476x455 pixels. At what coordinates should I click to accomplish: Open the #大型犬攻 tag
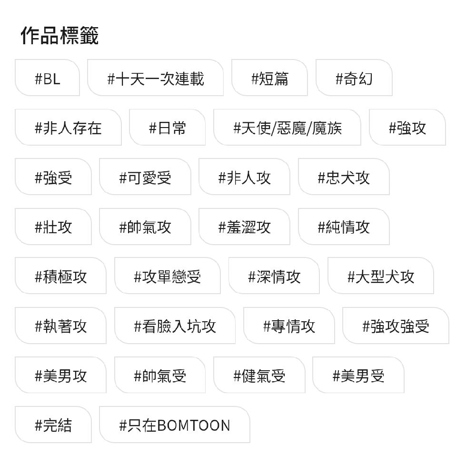(381, 276)
